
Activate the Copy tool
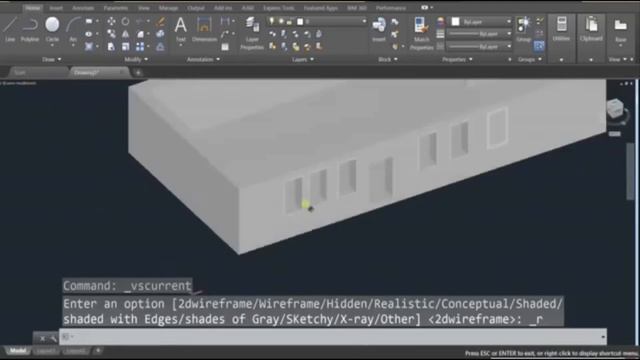click(x=111, y=34)
